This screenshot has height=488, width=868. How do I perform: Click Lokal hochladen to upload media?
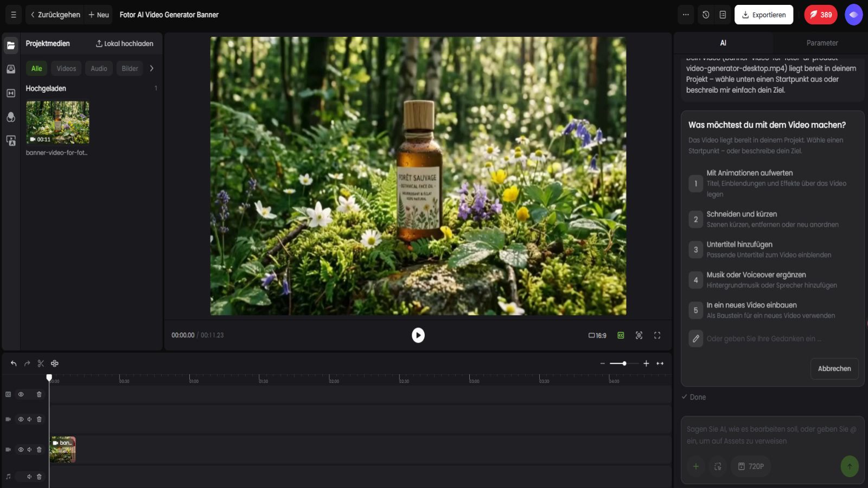tap(125, 43)
